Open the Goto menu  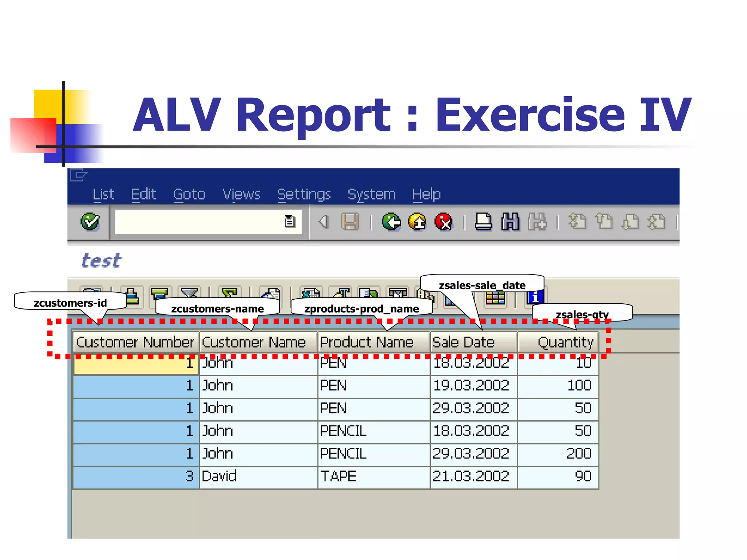point(189,194)
